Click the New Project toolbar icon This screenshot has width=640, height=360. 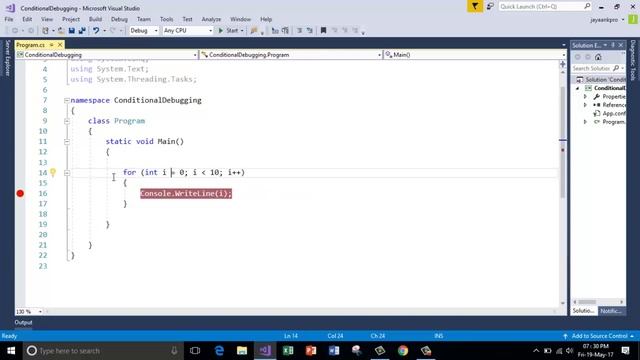[45, 31]
